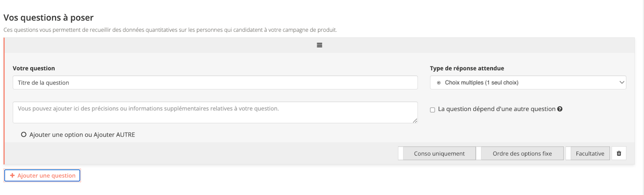Image resolution: width=644 pixels, height=195 pixels.
Task: Open Type de réponse attendue dropdown
Action: 527,83
